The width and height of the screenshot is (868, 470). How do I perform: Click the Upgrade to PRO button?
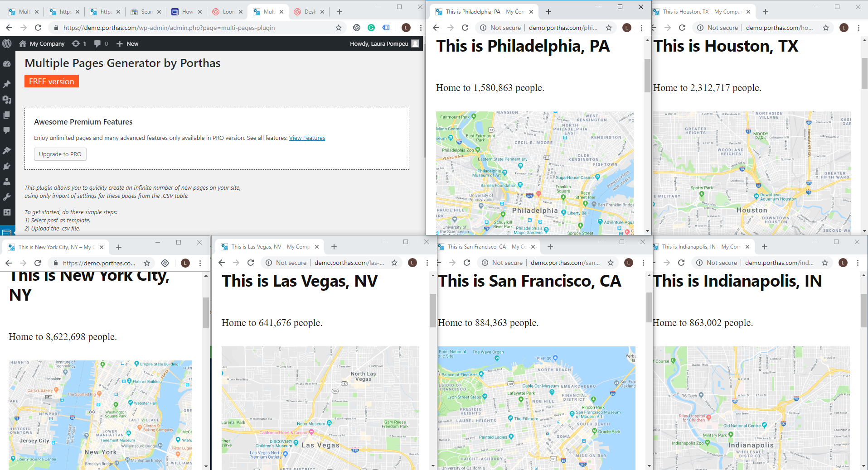[60, 154]
